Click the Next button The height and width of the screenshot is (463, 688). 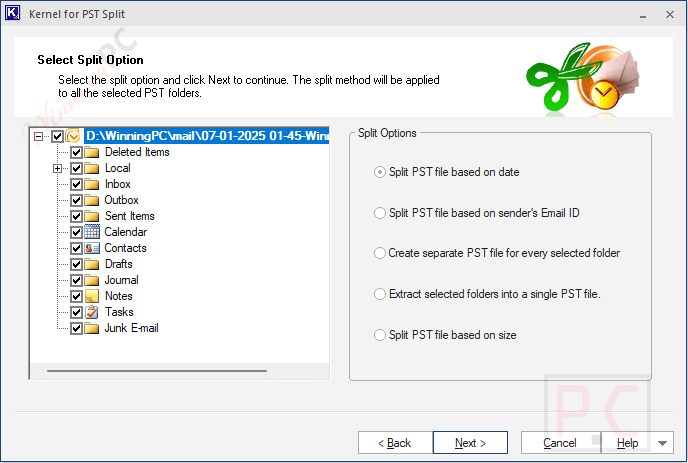470,443
